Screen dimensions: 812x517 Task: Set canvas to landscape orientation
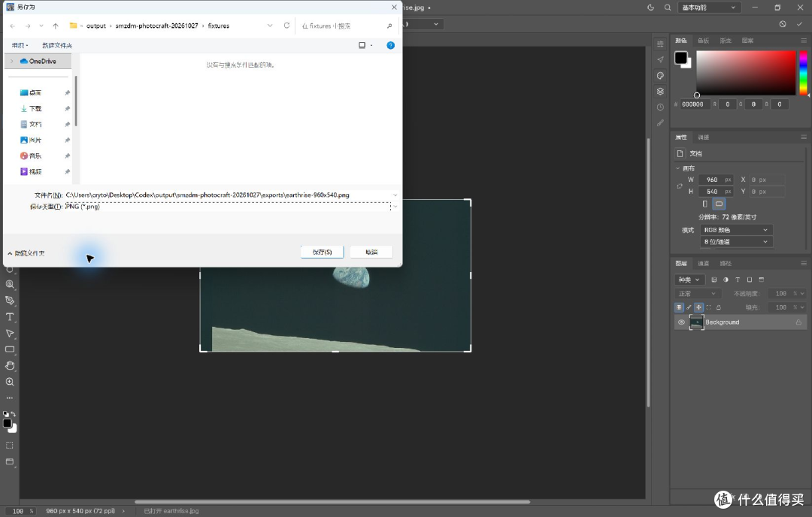point(719,204)
